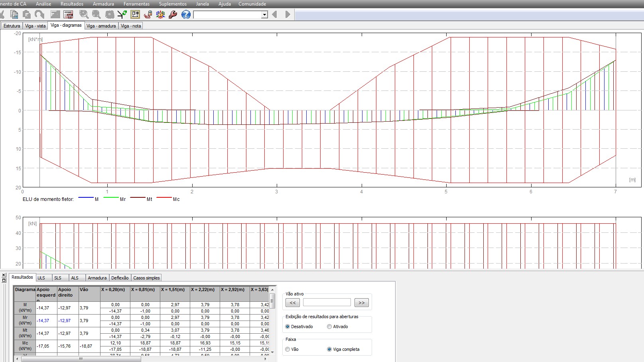Click the wrench preferences icon

tap(173, 15)
